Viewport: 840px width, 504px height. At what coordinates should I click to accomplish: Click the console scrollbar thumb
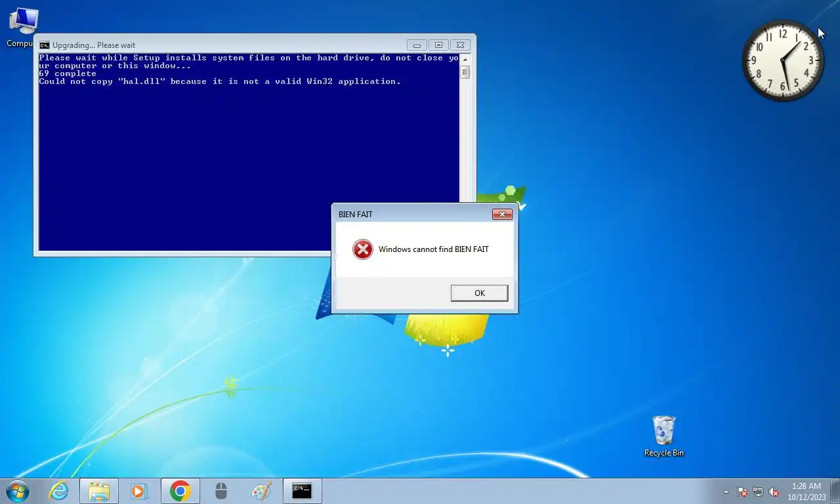point(465,72)
